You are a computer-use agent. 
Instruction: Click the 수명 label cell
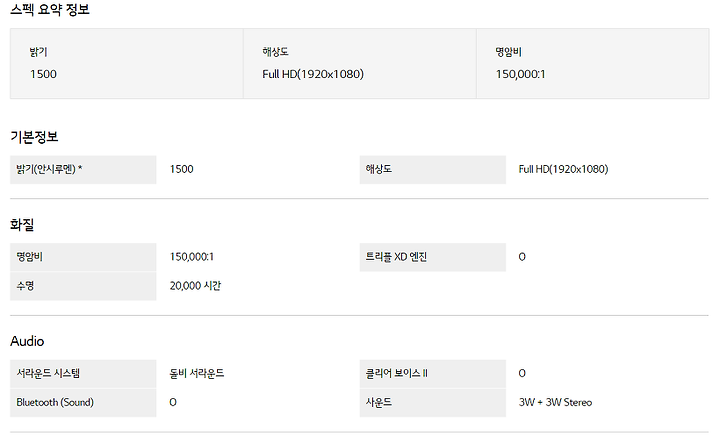tap(83, 286)
